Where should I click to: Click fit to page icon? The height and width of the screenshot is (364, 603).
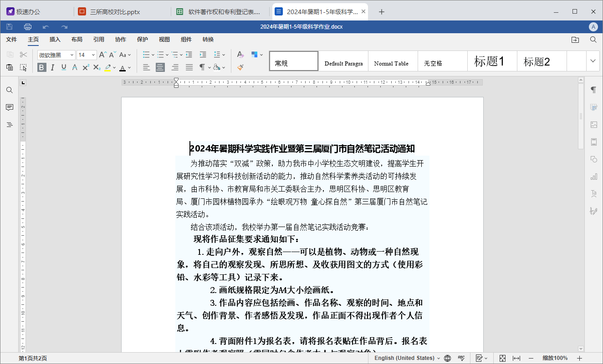click(x=502, y=358)
